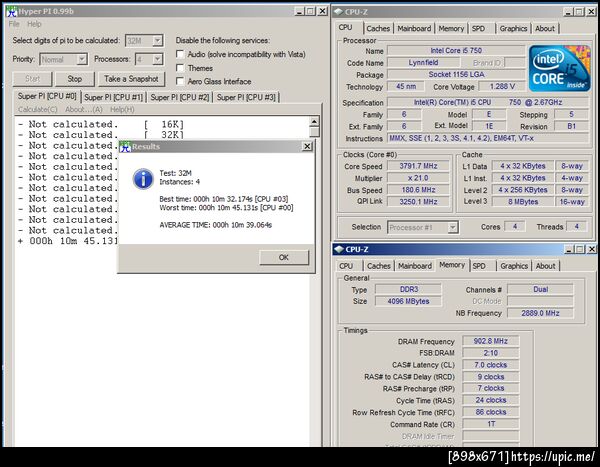
Task: Toggle Audio service checkbox
Action: pos(180,54)
